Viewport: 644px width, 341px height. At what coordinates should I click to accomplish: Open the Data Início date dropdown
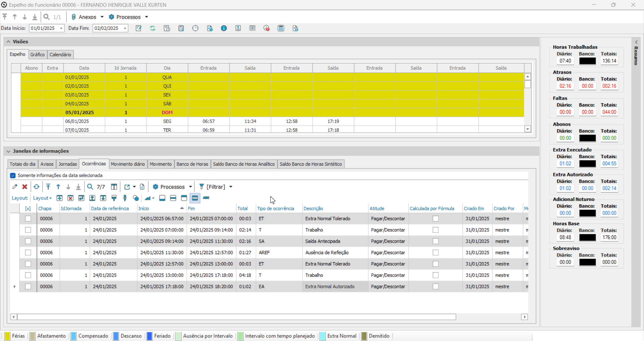[61, 28]
